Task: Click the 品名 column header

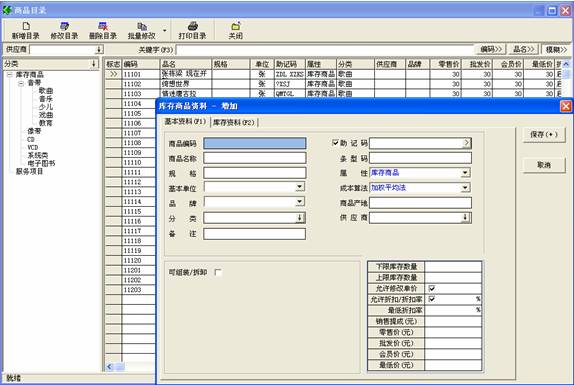Action: [x=186, y=64]
